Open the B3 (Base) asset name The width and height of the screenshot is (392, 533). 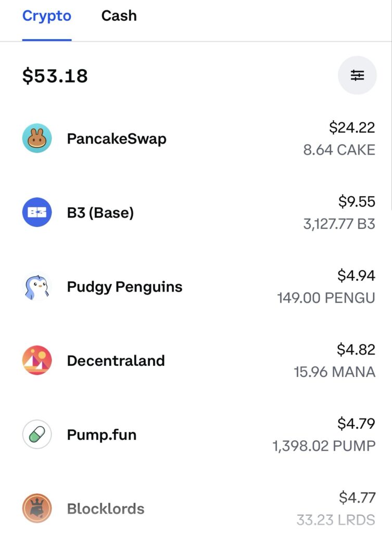[x=100, y=213]
